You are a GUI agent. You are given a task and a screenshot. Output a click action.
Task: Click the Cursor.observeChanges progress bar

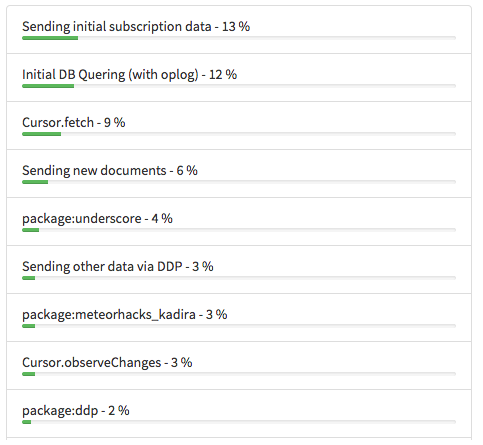click(239, 374)
